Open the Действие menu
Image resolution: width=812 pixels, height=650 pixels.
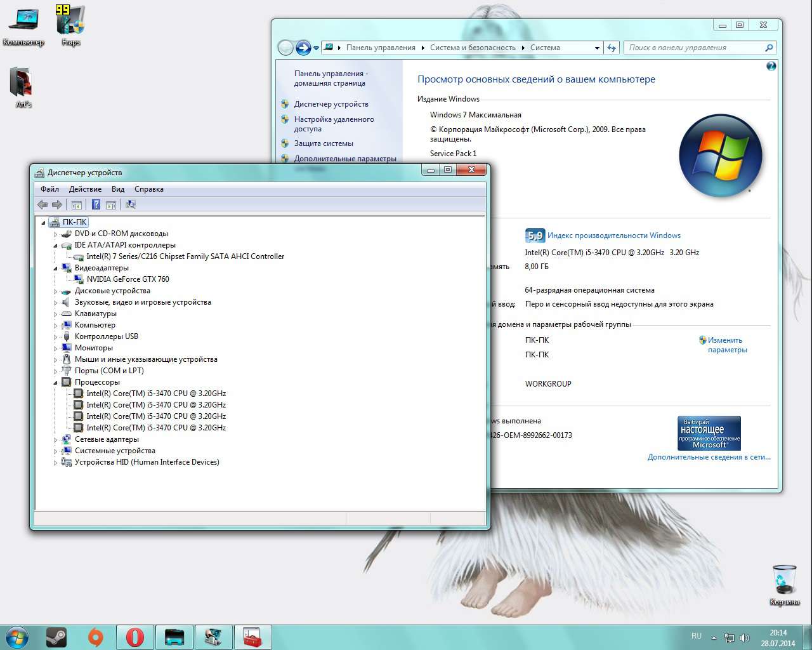(85, 189)
